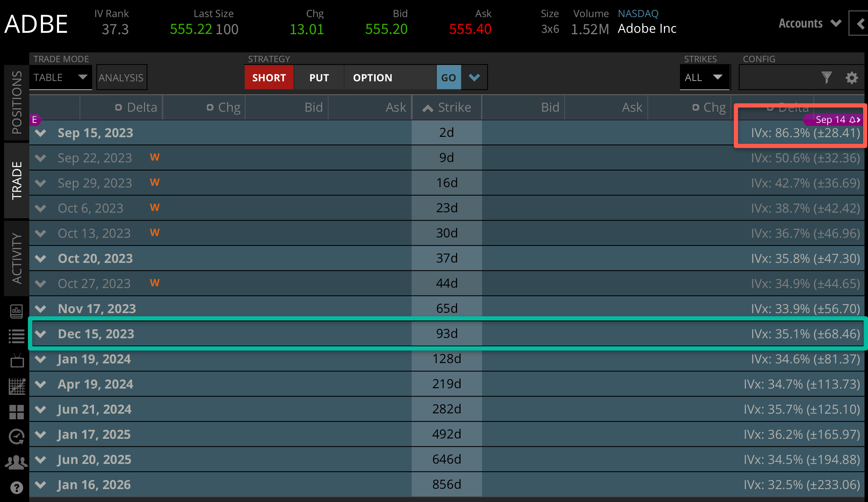Open the TABLE trade mode dropdown
Viewport: 868px width, 502px height.
(x=60, y=77)
